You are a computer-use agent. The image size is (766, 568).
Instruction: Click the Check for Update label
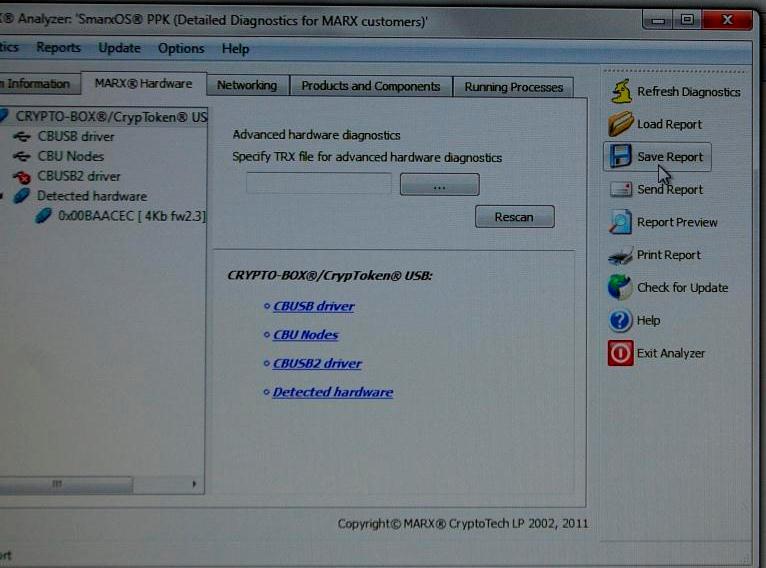682,288
